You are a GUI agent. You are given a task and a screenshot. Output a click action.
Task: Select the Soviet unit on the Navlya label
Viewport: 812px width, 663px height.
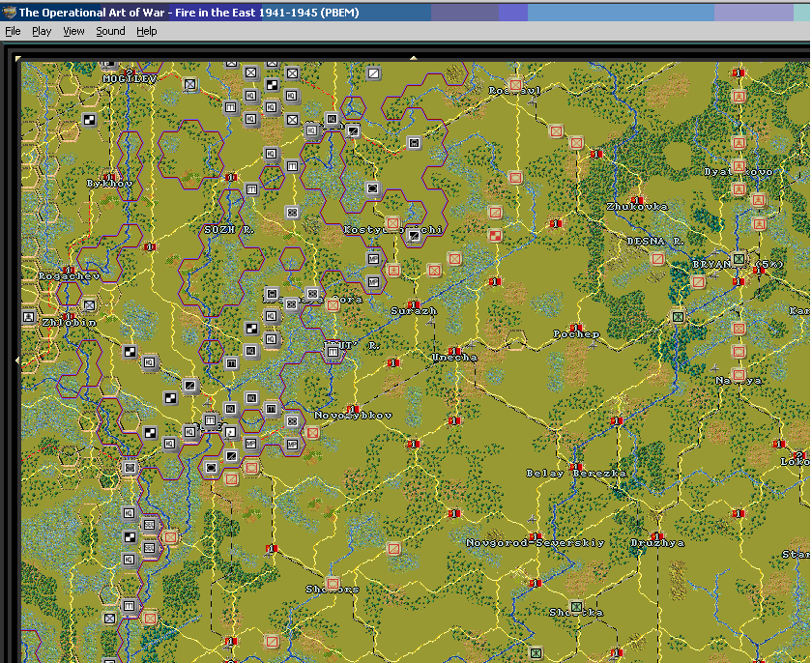[739, 375]
